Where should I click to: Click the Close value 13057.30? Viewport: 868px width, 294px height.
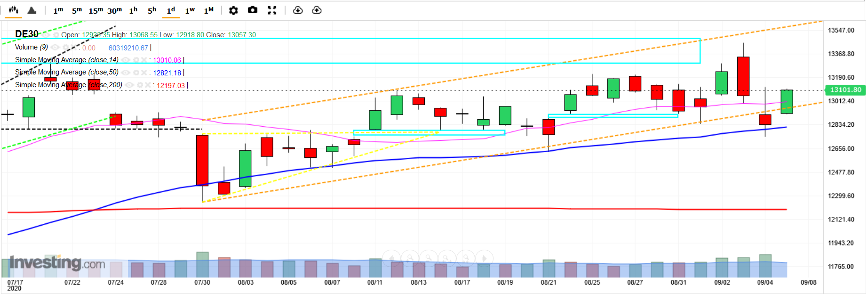tap(242, 35)
